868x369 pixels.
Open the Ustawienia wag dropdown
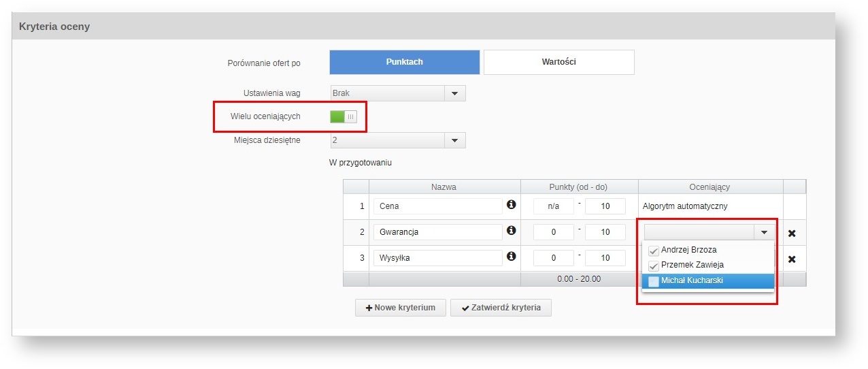click(454, 93)
